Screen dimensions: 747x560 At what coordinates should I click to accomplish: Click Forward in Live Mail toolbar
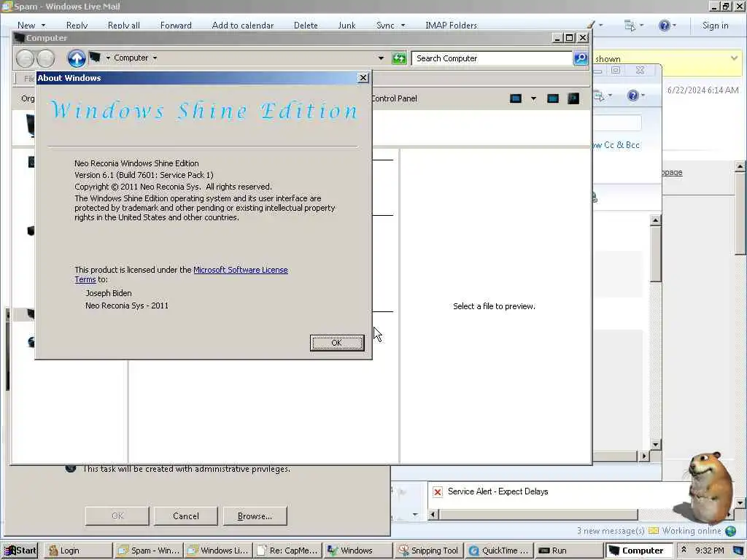tap(176, 26)
